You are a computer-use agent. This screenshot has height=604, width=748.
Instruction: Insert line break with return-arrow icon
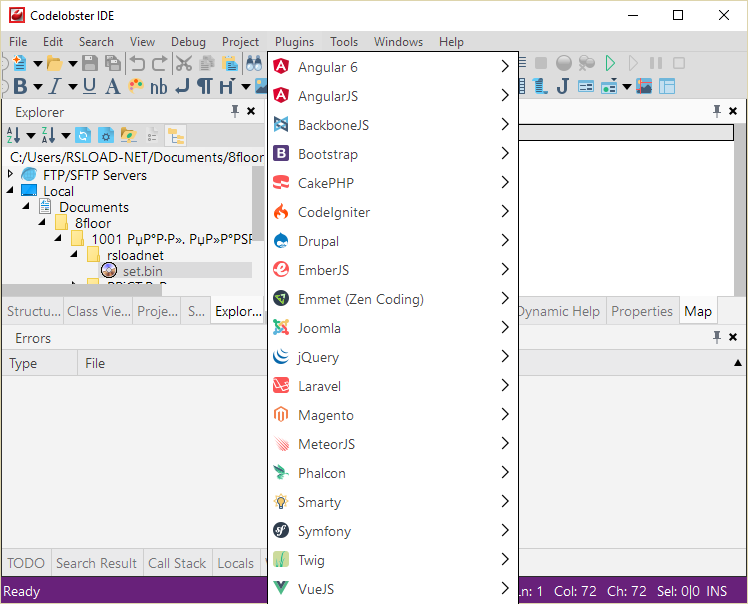coord(182,87)
